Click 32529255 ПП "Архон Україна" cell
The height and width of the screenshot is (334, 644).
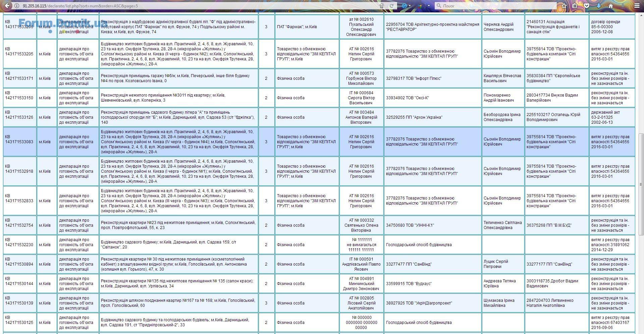[433, 117]
